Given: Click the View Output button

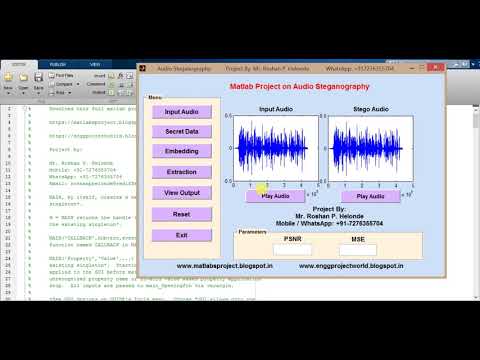Looking at the screenshot, I should pyautogui.click(x=182, y=193).
